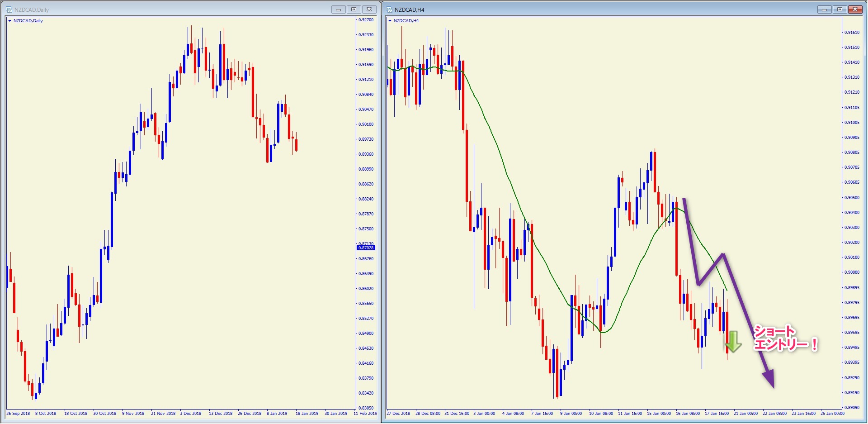Click date label 18 Oct 2018
The image size is (868, 424).
coord(76,414)
